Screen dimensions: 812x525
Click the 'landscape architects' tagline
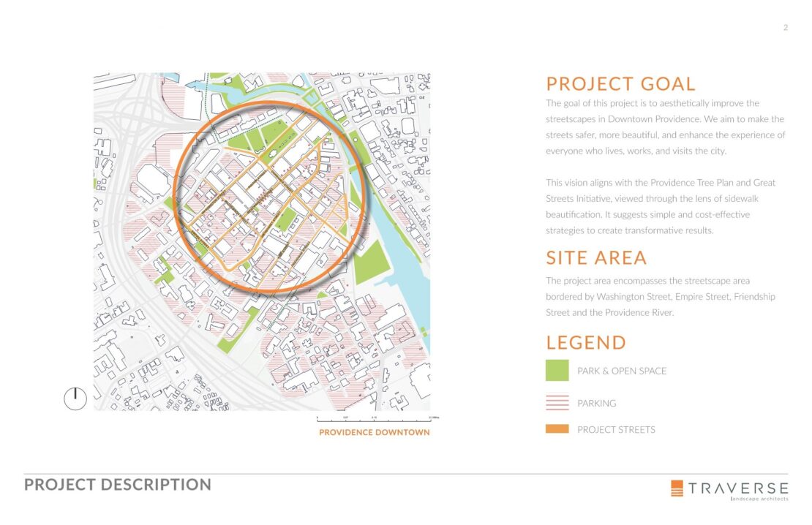coord(759,499)
